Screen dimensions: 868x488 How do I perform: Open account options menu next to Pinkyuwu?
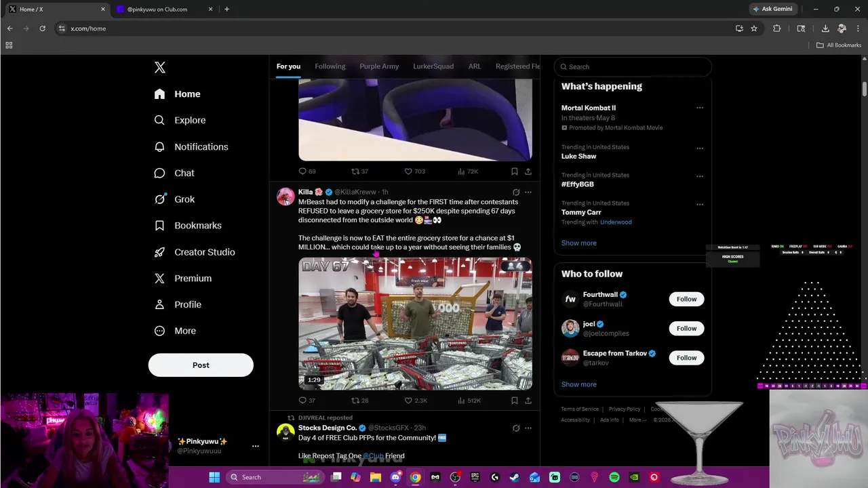(x=256, y=446)
